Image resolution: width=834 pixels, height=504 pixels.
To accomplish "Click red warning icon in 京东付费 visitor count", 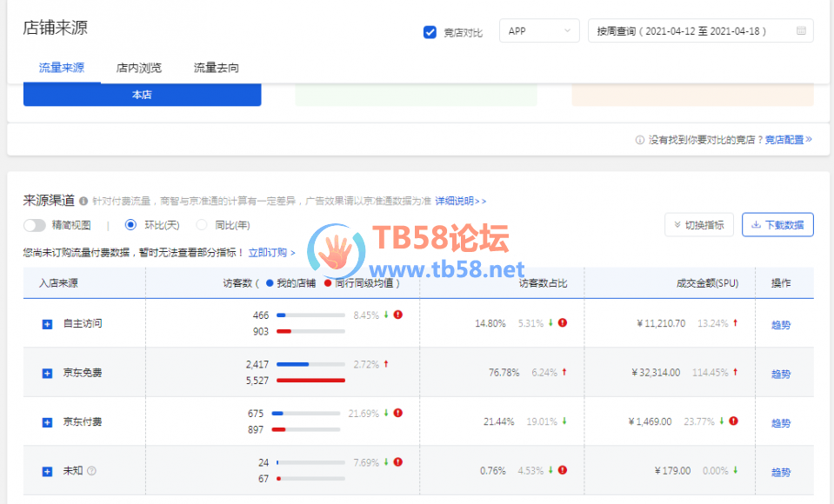I will 397,413.
